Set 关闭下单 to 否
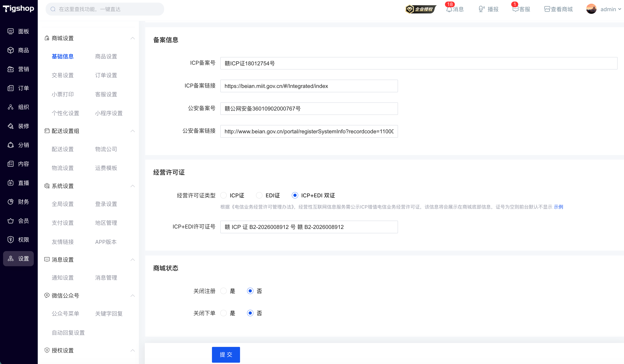Viewport: 624px width, 364px height. tap(250, 313)
